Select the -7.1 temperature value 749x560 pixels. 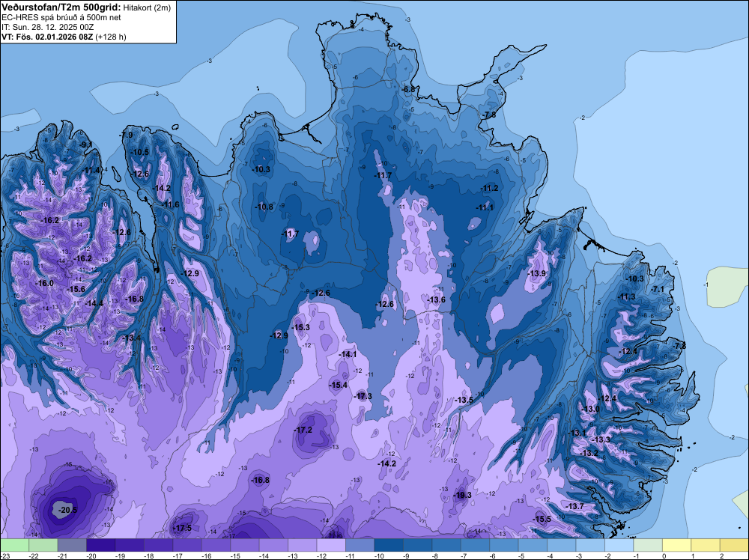point(658,289)
